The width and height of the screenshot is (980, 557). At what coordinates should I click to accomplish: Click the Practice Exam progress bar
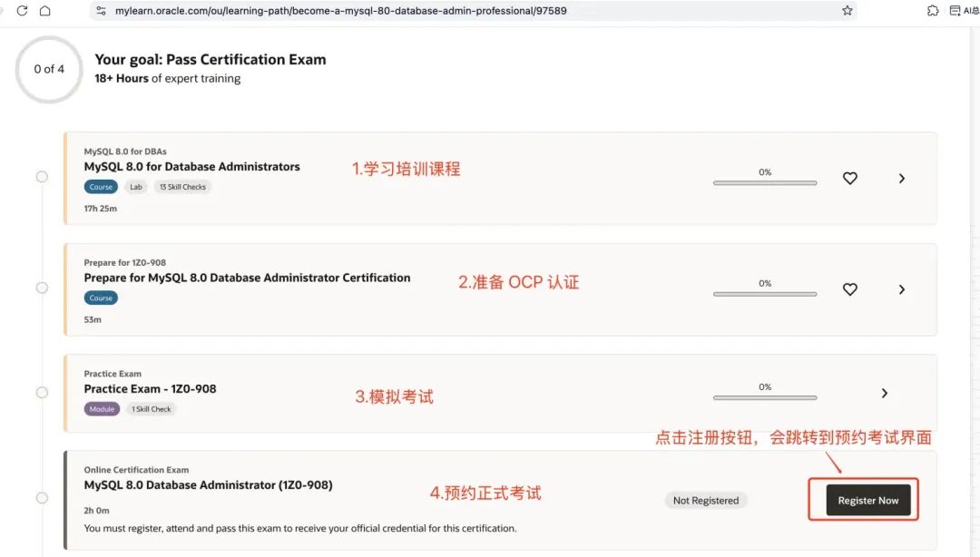[x=765, y=397]
